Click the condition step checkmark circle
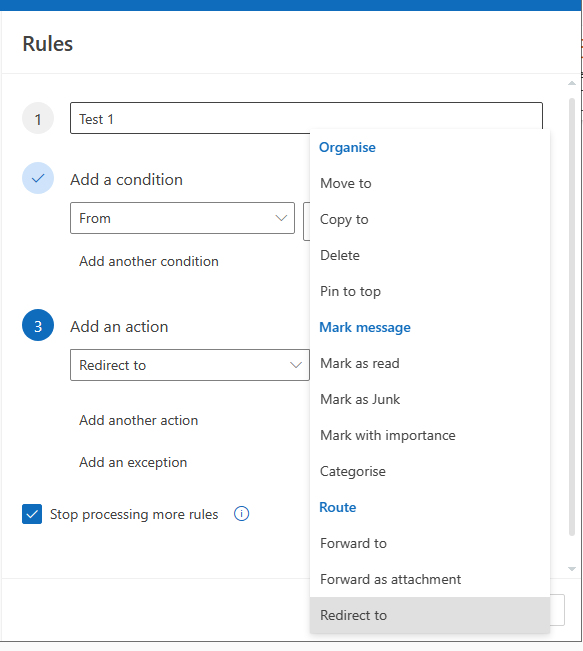Image resolution: width=583 pixels, height=651 pixels. (x=38, y=178)
